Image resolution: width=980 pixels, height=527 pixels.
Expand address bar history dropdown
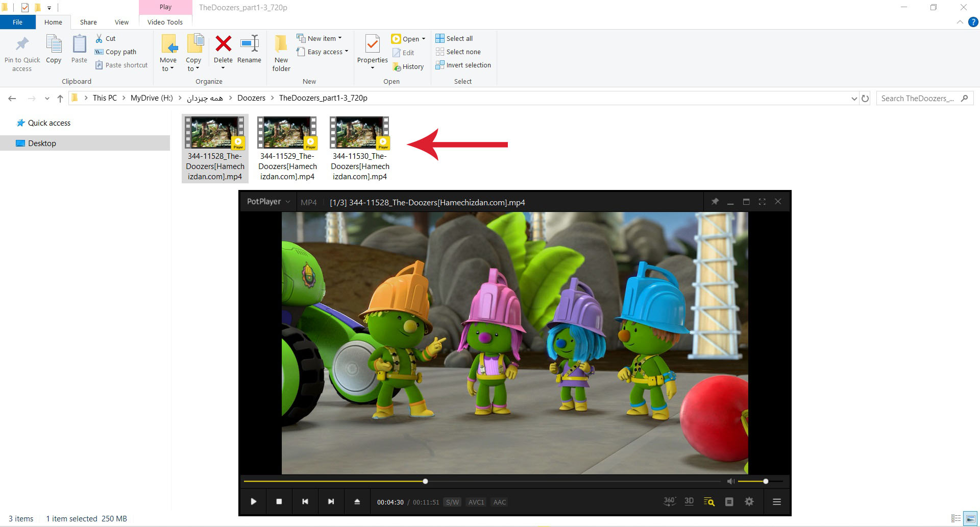point(854,99)
